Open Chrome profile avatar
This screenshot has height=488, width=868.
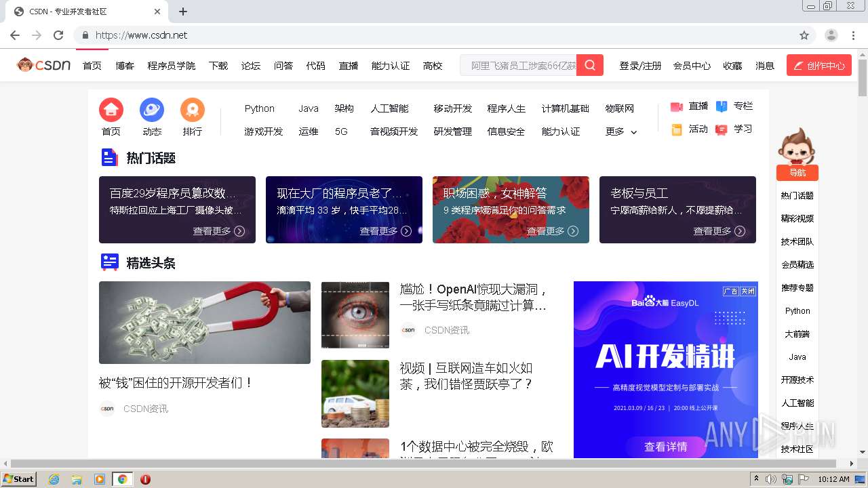pos(831,35)
